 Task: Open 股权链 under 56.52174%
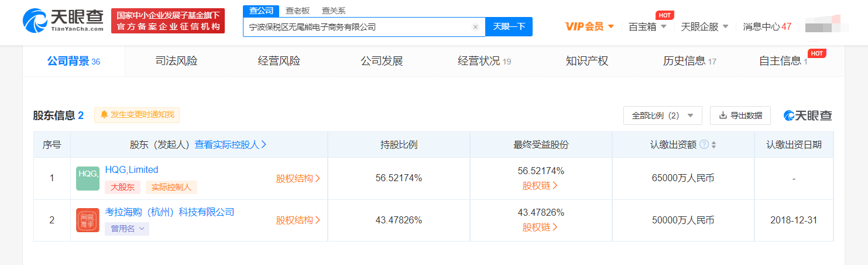pyautogui.click(x=540, y=185)
